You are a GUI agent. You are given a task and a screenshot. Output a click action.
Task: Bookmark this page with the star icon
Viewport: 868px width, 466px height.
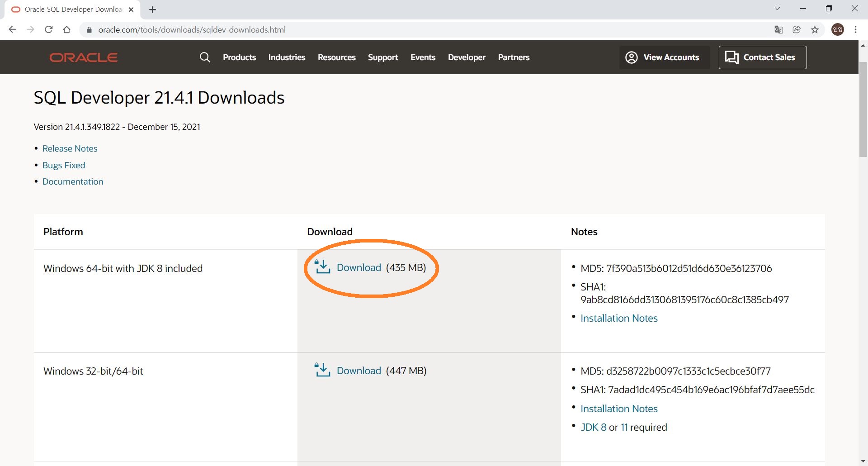click(815, 29)
